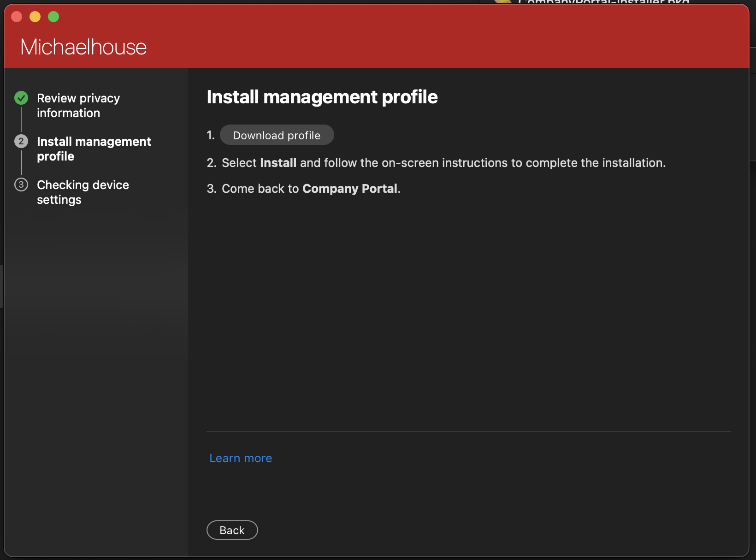This screenshot has height=560, width=756.
Task: Click the 'Select Install and follow' instruction text
Action: (443, 163)
